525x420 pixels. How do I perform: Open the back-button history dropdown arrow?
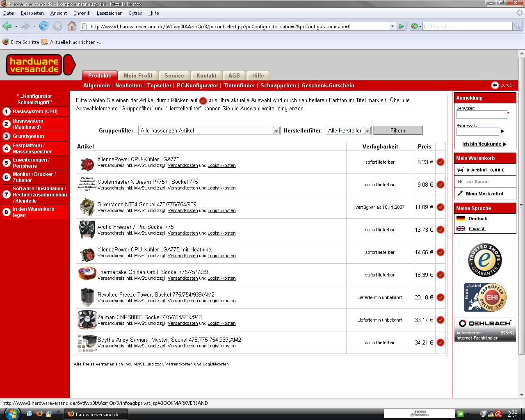(x=16, y=26)
